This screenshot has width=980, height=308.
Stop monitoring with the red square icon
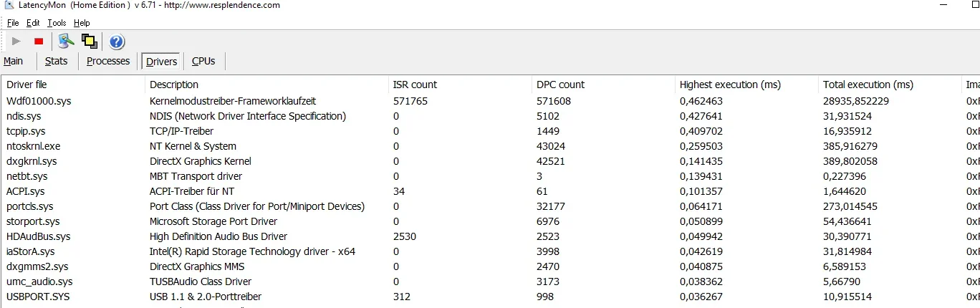click(39, 42)
